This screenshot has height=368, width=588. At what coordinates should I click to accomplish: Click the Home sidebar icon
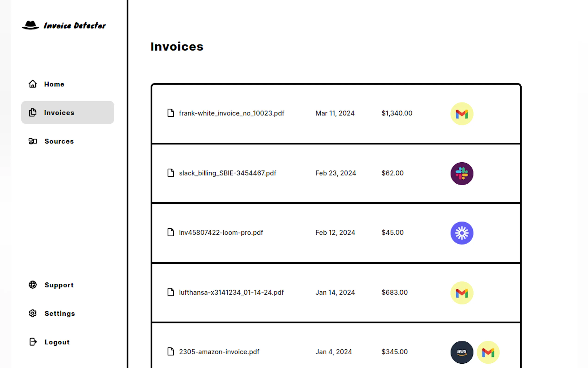[x=33, y=84]
